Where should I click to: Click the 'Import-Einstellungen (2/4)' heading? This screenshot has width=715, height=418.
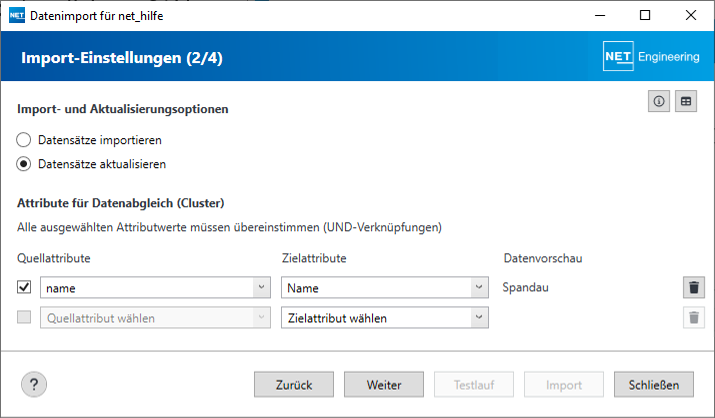[122, 58]
